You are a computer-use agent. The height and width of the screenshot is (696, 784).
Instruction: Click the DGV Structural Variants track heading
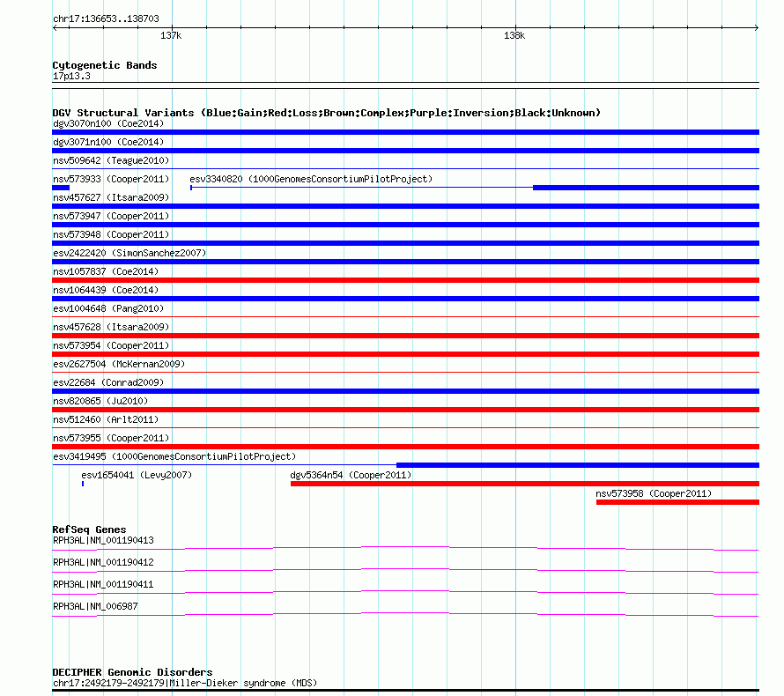327,113
